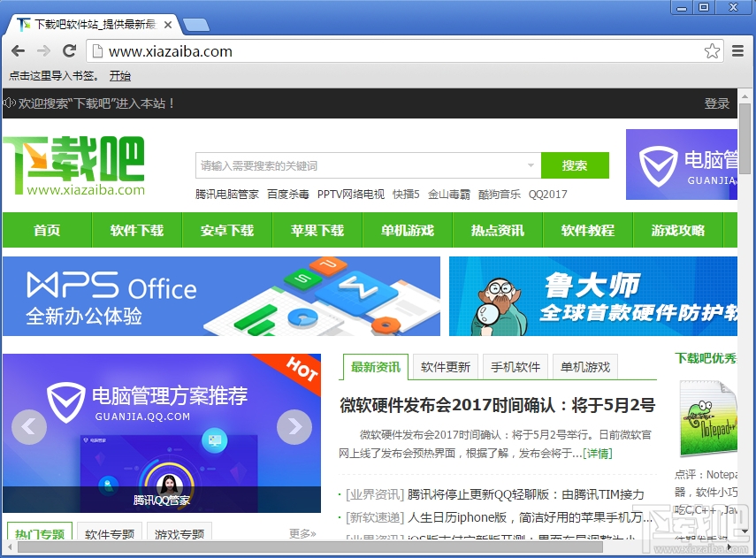This screenshot has width=756, height=558.
Task: Click the browser back arrow
Action: [x=19, y=50]
